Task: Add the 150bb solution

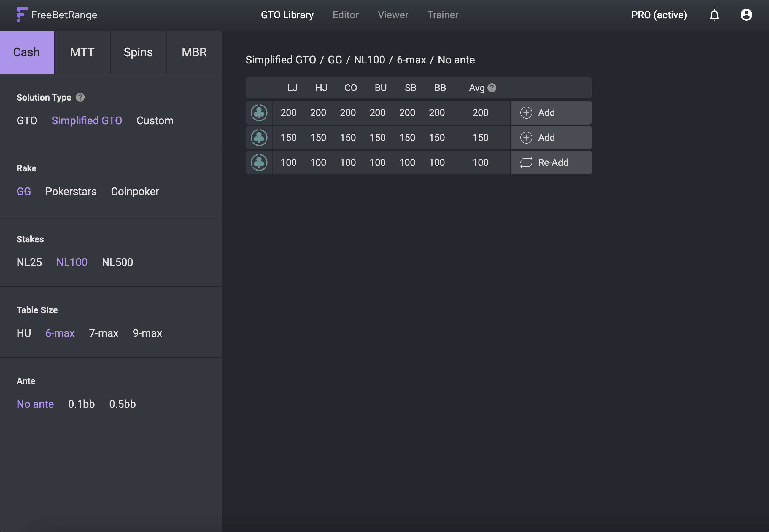Action: 551,138
